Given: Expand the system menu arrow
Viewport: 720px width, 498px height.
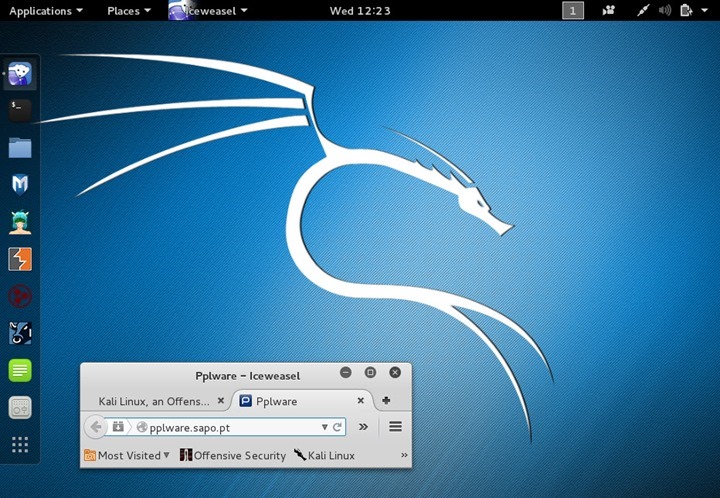Looking at the screenshot, I should tap(704, 11).
